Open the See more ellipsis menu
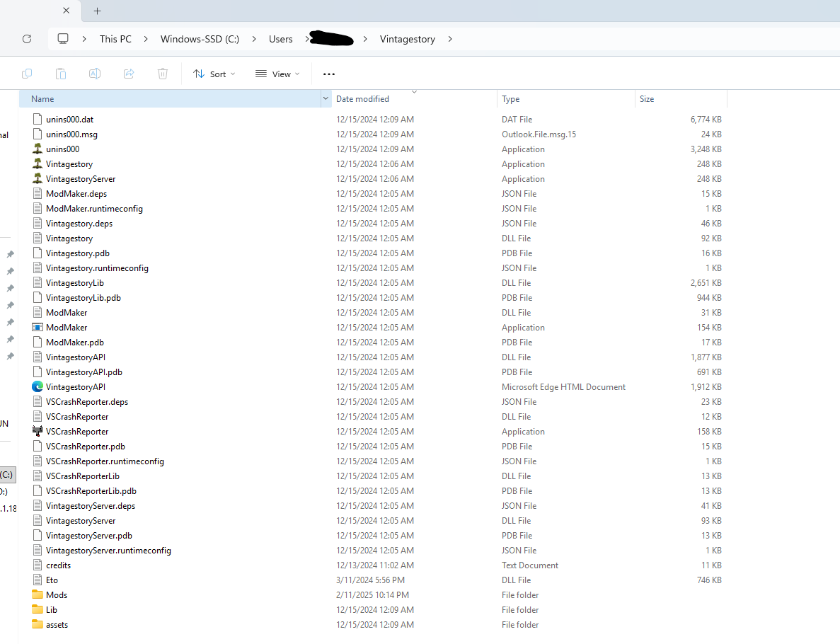Image resolution: width=840 pixels, height=644 pixels. (328, 74)
